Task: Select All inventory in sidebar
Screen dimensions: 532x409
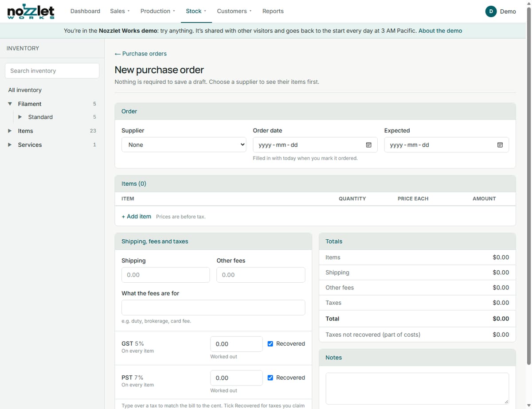Action: coord(25,90)
